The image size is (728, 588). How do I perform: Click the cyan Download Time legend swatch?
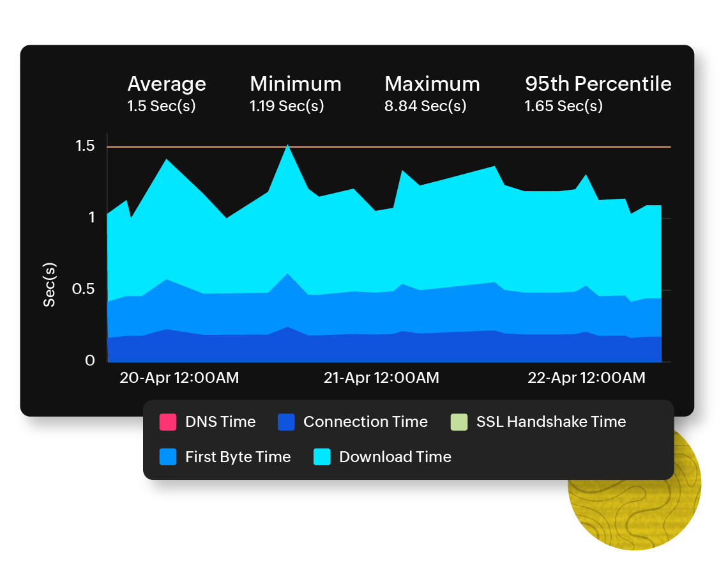pos(322,457)
